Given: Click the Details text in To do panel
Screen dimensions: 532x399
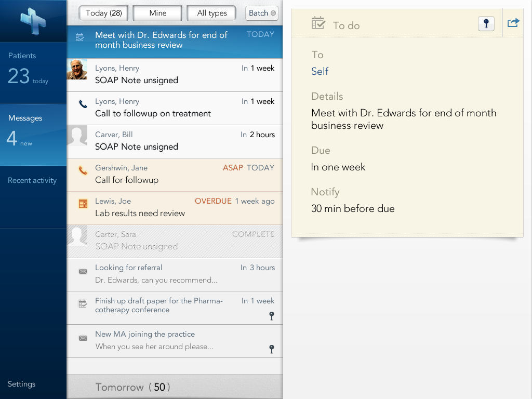Looking at the screenshot, I should pos(403,119).
